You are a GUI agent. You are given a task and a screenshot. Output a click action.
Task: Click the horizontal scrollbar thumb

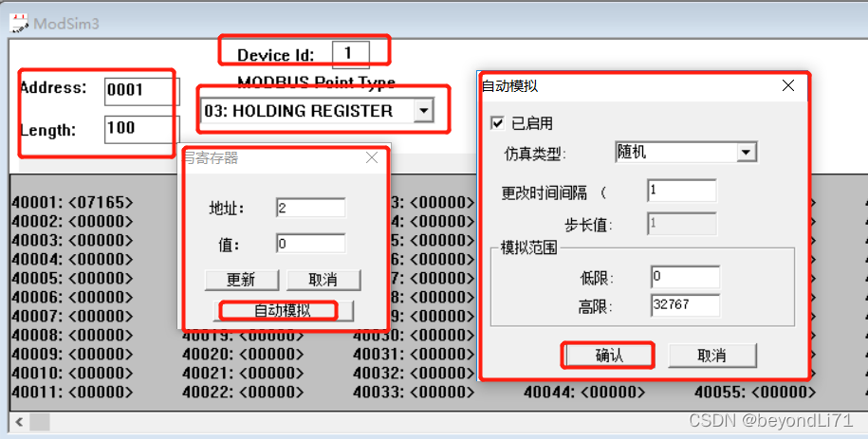point(39,422)
